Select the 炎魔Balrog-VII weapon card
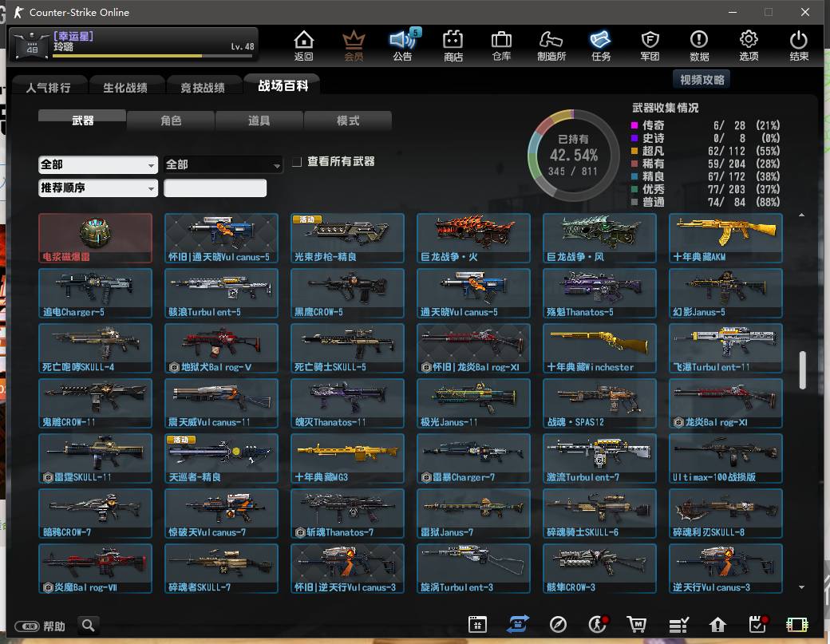Image resolution: width=830 pixels, height=644 pixels. pos(95,568)
